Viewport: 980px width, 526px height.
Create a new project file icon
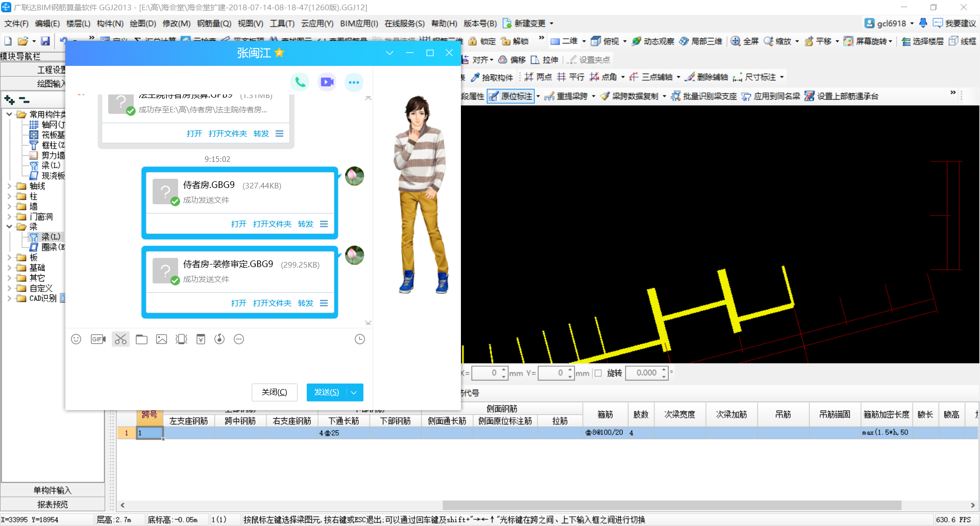pos(8,41)
